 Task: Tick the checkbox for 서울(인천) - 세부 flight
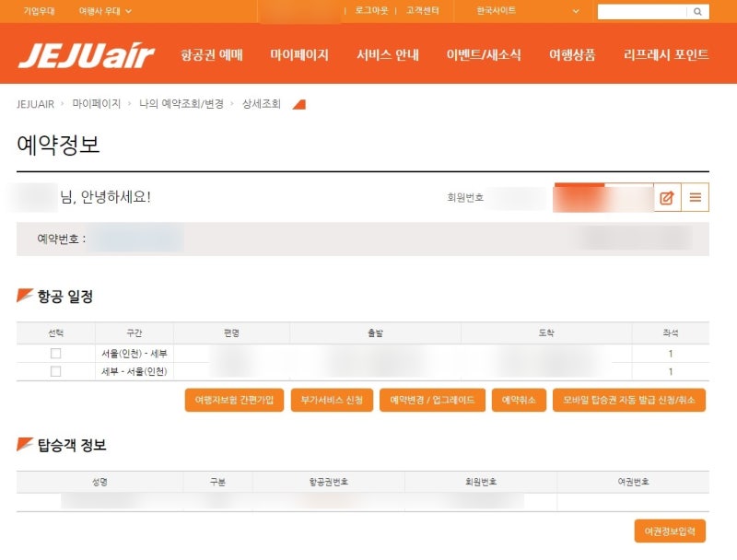pyautogui.click(x=55, y=354)
